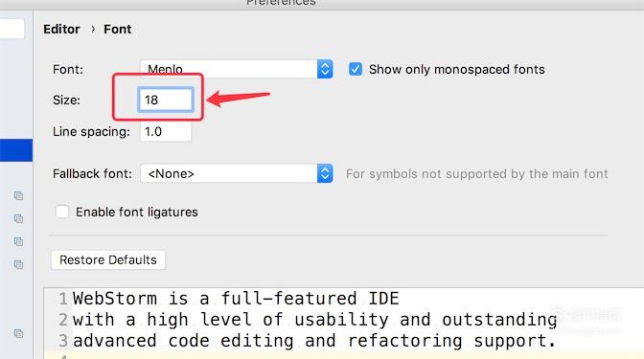
Task: Click the bottommost copy-style icon in the sidebar
Action: (18, 333)
